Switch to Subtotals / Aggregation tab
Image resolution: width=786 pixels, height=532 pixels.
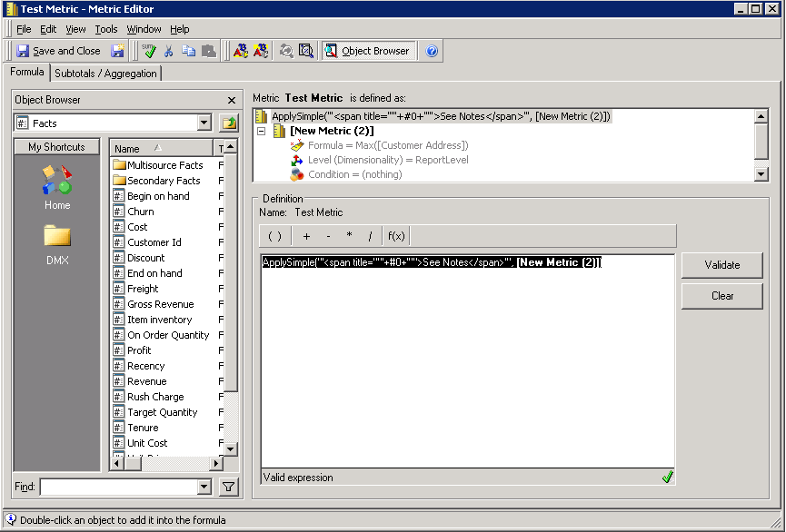pyautogui.click(x=105, y=74)
